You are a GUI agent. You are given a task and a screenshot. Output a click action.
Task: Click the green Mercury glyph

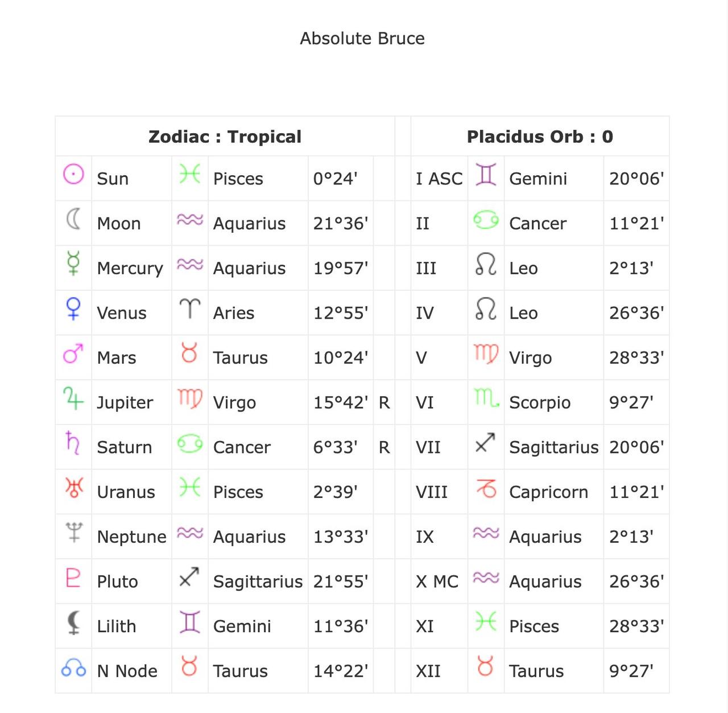pyautogui.click(x=73, y=263)
